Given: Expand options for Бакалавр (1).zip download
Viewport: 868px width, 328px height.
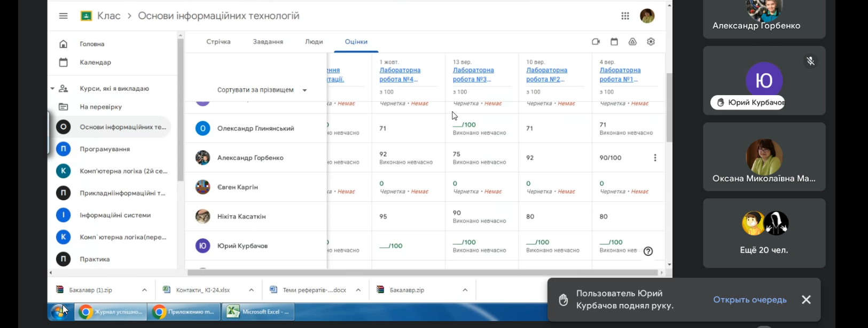Looking at the screenshot, I should point(144,290).
